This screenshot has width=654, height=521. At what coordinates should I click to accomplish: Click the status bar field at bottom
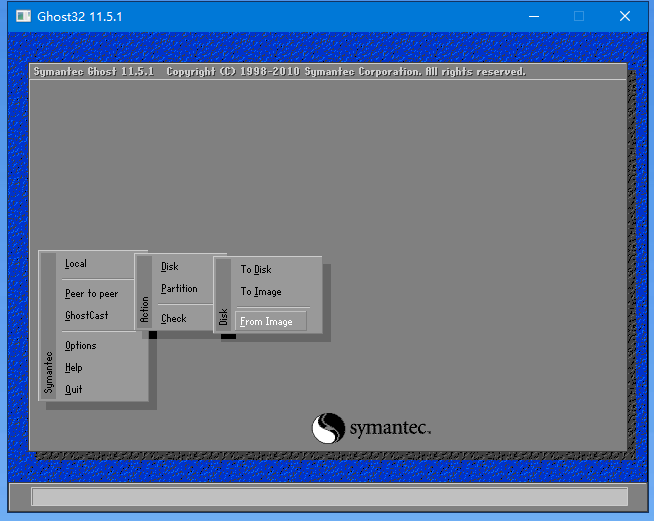click(330, 497)
